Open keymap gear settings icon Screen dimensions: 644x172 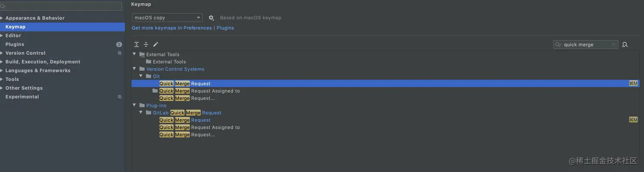tap(211, 18)
